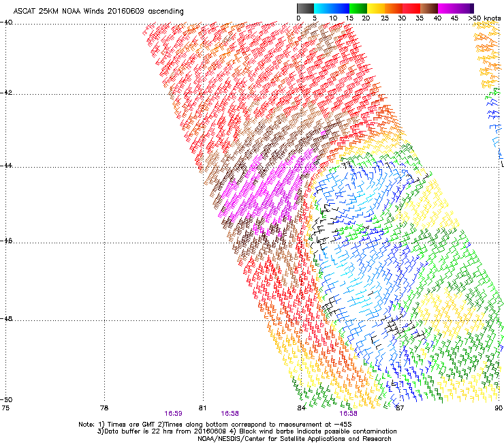Click the latitude label -46
Screen dimensions: 504x443
(6, 241)
